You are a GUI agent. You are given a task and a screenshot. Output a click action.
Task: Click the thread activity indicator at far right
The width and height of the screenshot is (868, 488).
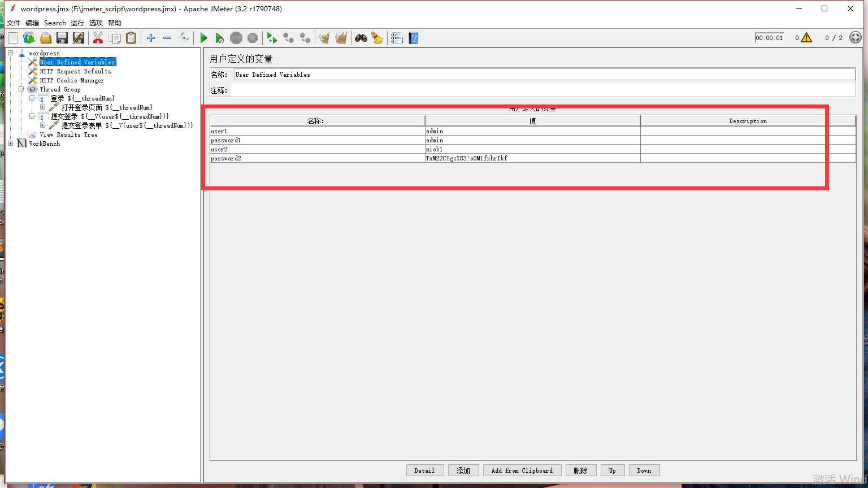(856, 38)
